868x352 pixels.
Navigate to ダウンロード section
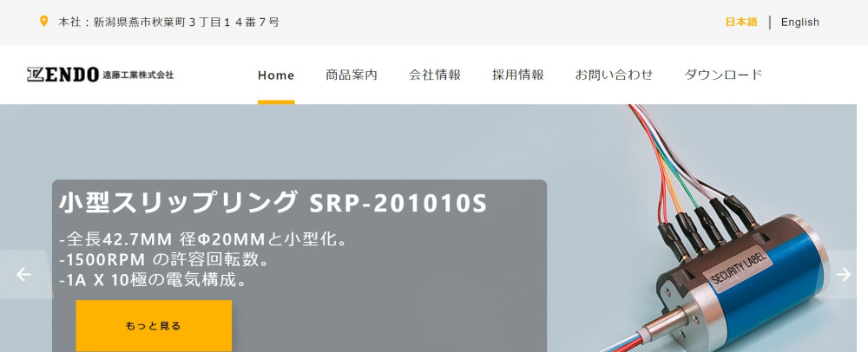pos(724,75)
